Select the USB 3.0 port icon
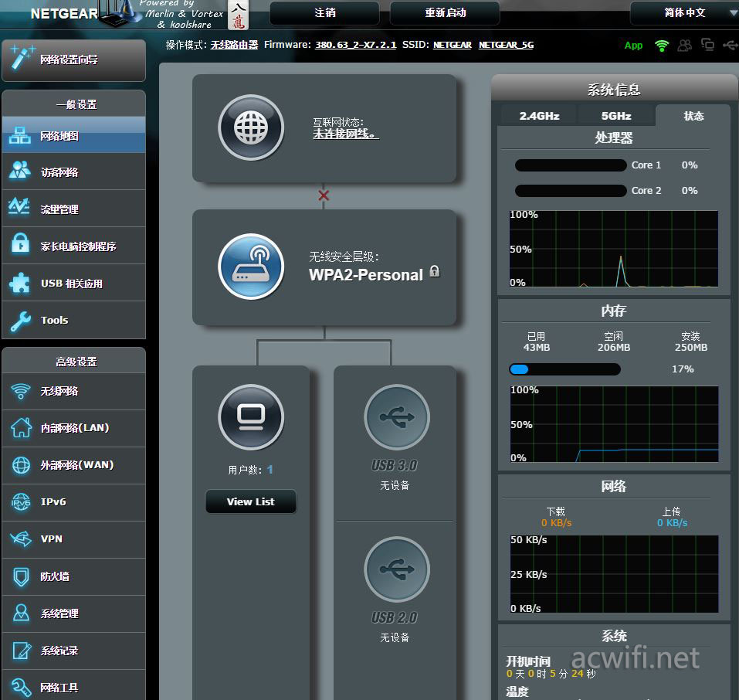Screen dimensions: 739x700 pos(397,417)
